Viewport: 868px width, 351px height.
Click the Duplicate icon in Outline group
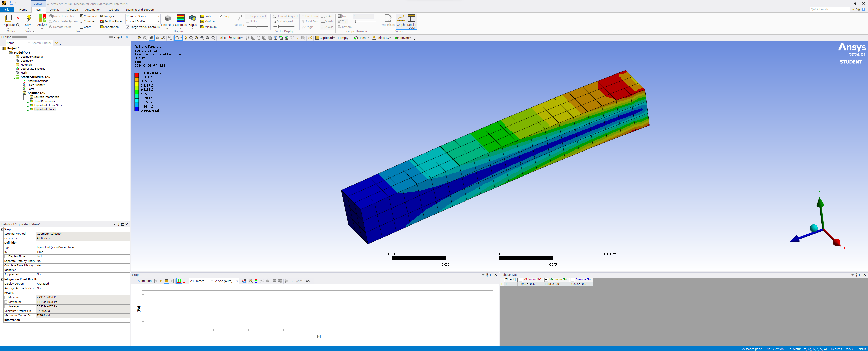8,18
